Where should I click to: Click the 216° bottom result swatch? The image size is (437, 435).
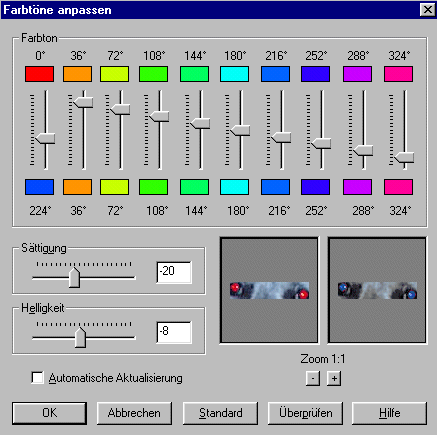(275, 187)
